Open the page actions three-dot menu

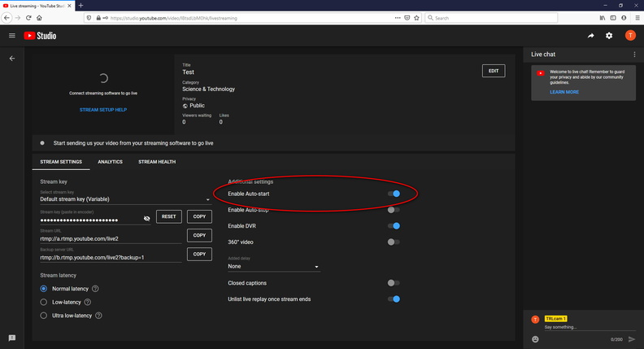398,18
